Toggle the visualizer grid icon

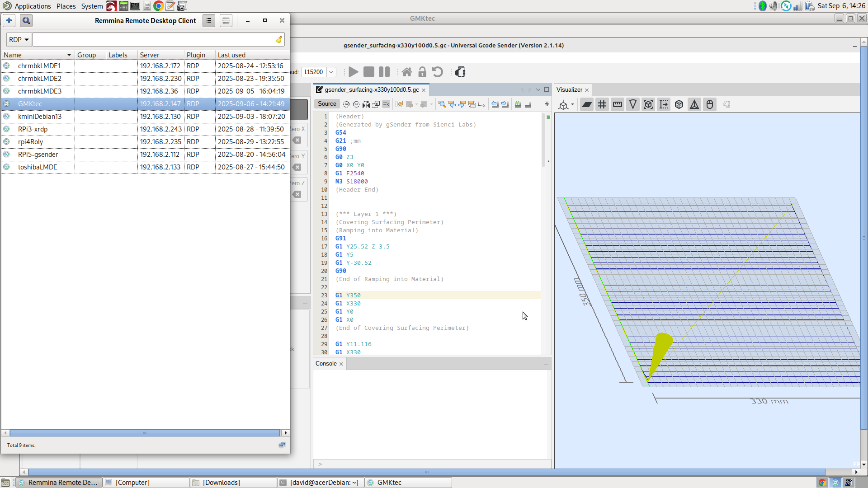tap(602, 105)
